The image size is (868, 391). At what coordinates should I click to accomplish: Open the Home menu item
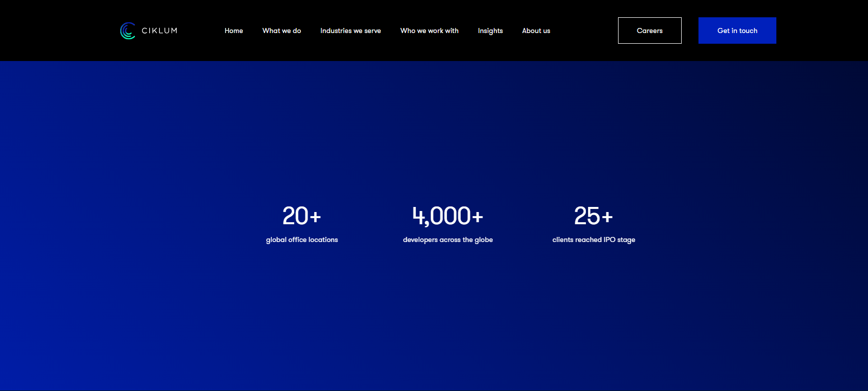234,31
